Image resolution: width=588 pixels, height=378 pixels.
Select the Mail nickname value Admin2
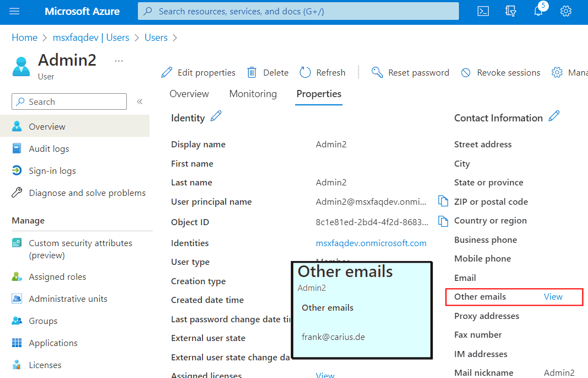(x=559, y=372)
